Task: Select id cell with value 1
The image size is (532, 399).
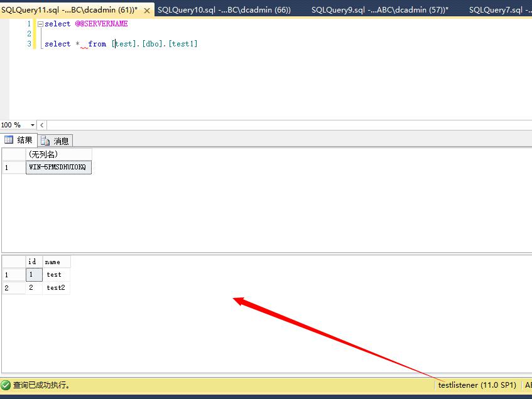Action: click(34, 275)
